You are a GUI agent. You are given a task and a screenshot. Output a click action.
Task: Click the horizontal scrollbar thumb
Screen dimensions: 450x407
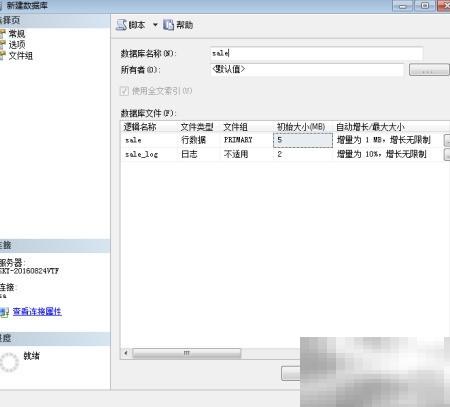[186, 353]
